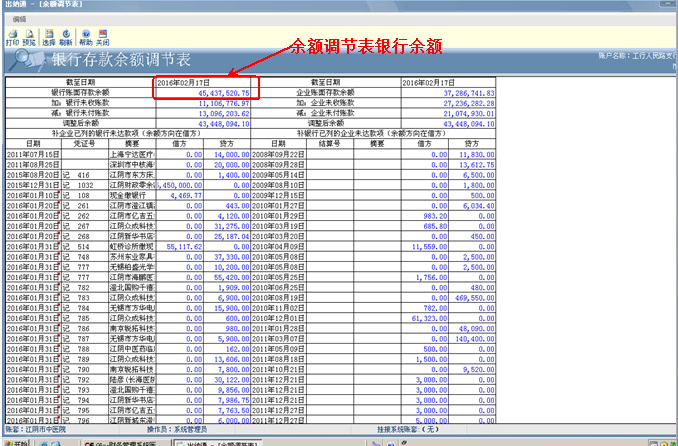Select right-side date 2010年04月09日

[278, 247]
